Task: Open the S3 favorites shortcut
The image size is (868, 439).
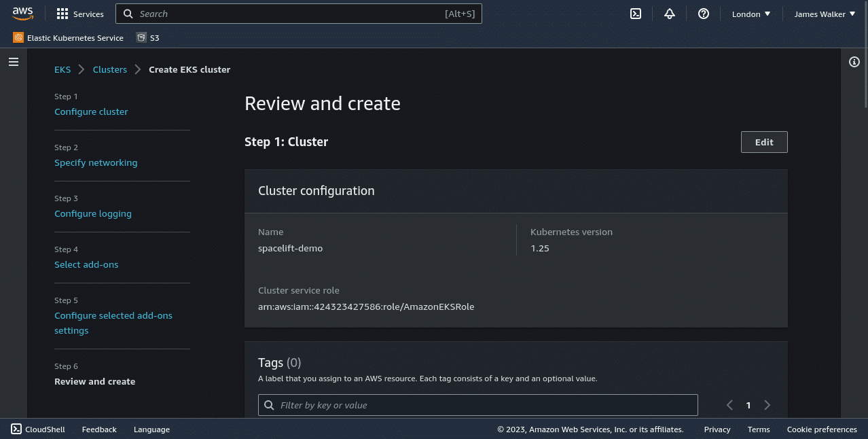Action: tap(147, 37)
